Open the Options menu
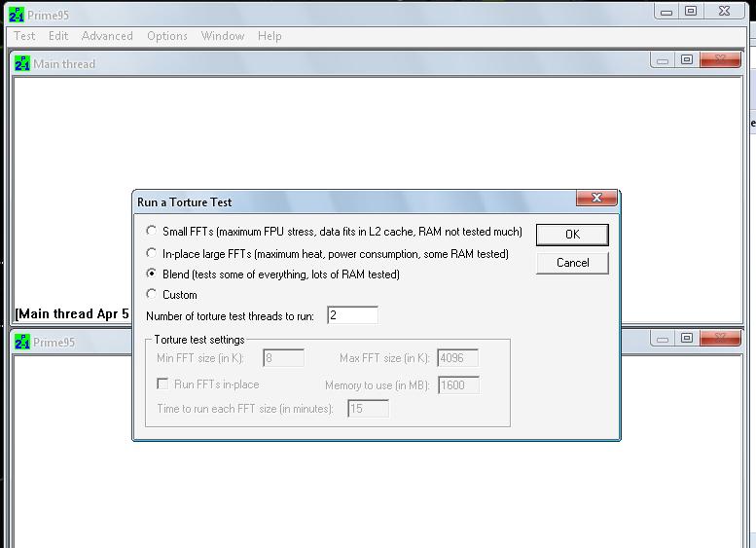 point(166,36)
